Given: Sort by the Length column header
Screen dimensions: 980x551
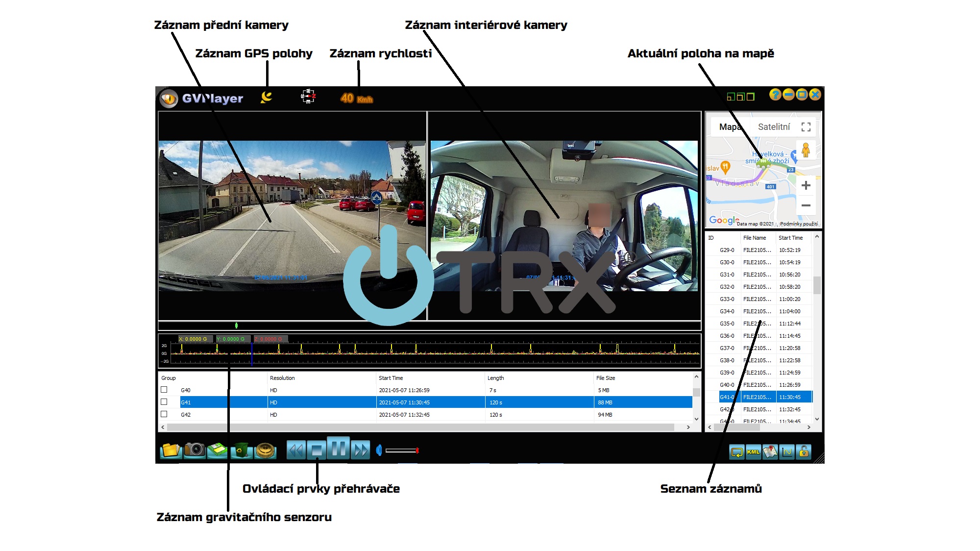Looking at the screenshot, I should pyautogui.click(x=539, y=378).
